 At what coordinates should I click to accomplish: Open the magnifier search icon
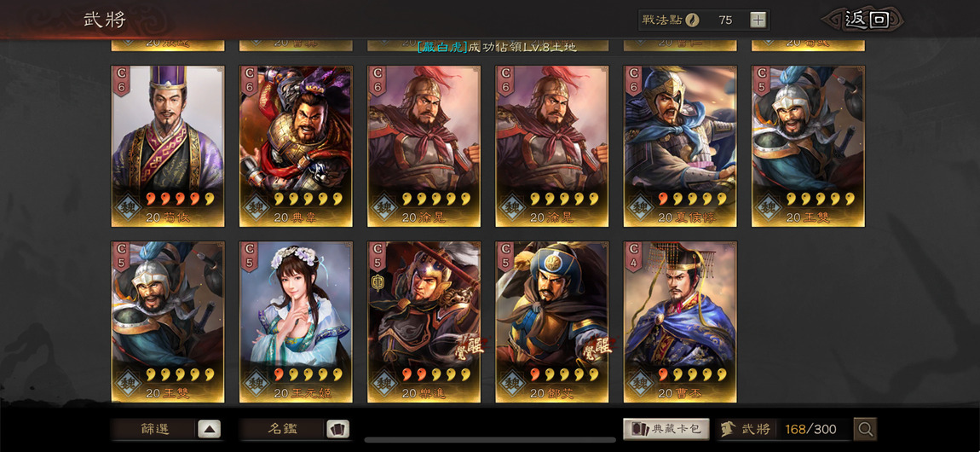865,429
